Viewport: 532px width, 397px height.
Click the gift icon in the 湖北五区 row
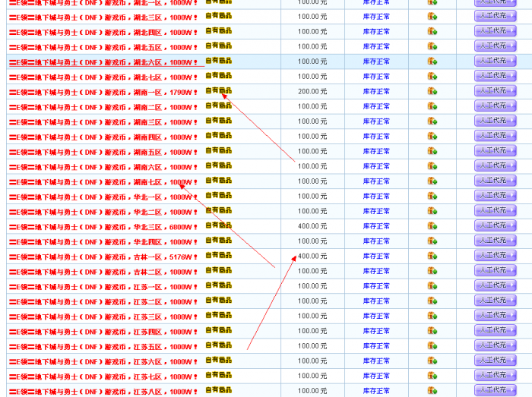432,46
